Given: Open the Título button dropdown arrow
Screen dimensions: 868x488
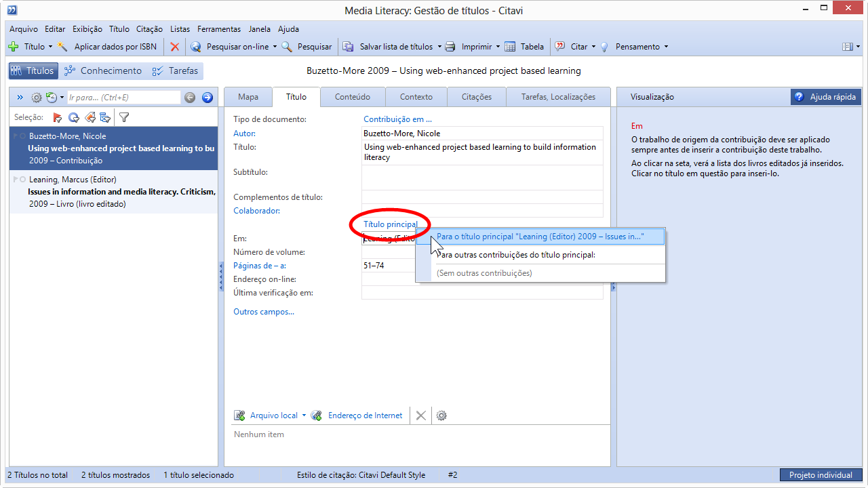Looking at the screenshot, I should tap(50, 47).
